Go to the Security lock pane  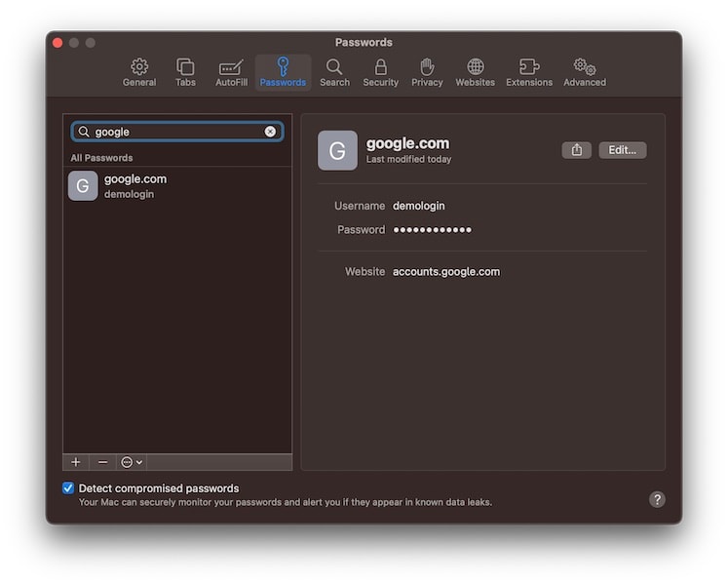(x=380, y=72)
